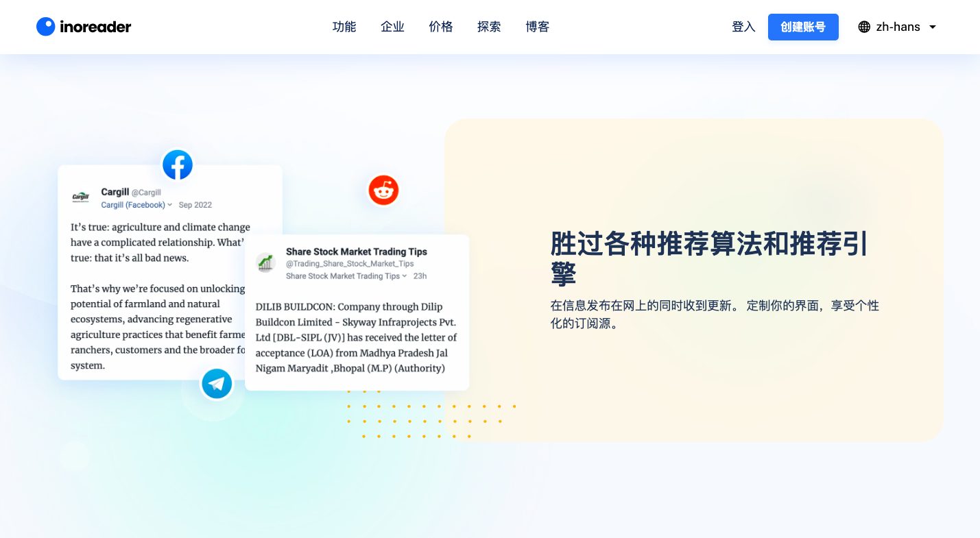Screen dimensions: 980x538
Task: Expand the zh-hans language dropdown arrow
Action: click(x=933, y=27)
